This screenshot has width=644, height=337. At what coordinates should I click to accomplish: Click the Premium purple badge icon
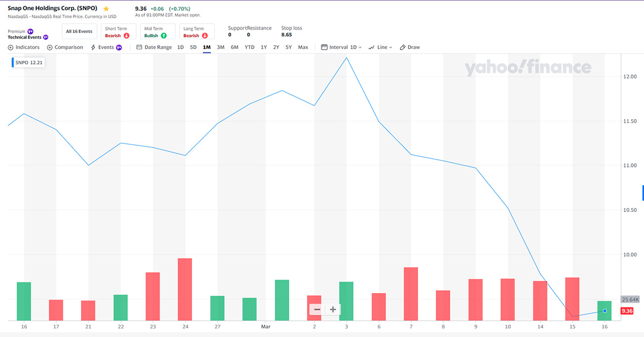tap(30, 31)
